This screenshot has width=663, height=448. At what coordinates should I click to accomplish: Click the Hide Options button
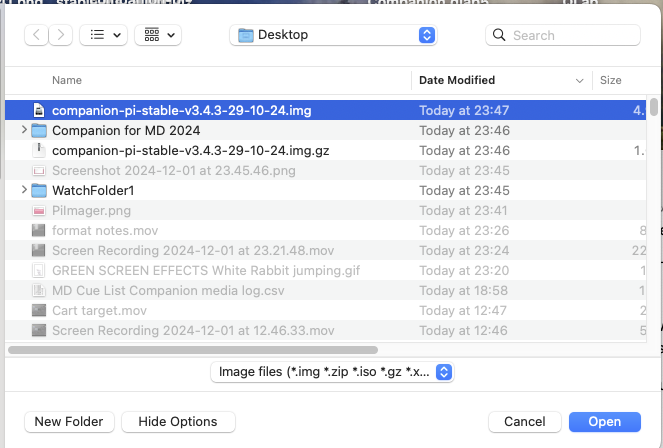pos(177,422)
